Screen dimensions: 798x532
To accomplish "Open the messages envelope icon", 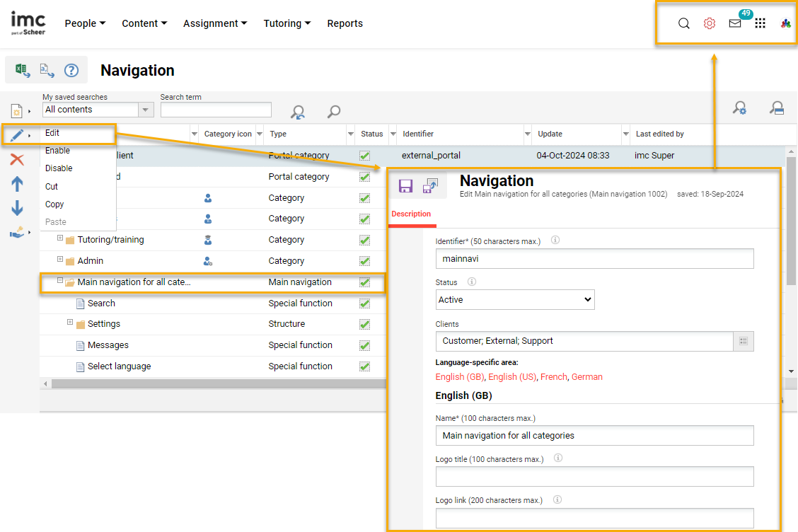I will tap(735, 23).
